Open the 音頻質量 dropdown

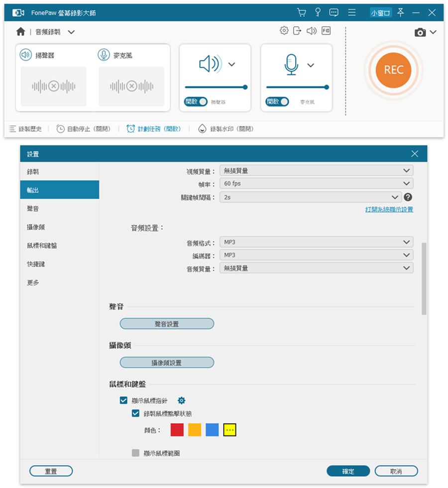(x=317, y=268)
